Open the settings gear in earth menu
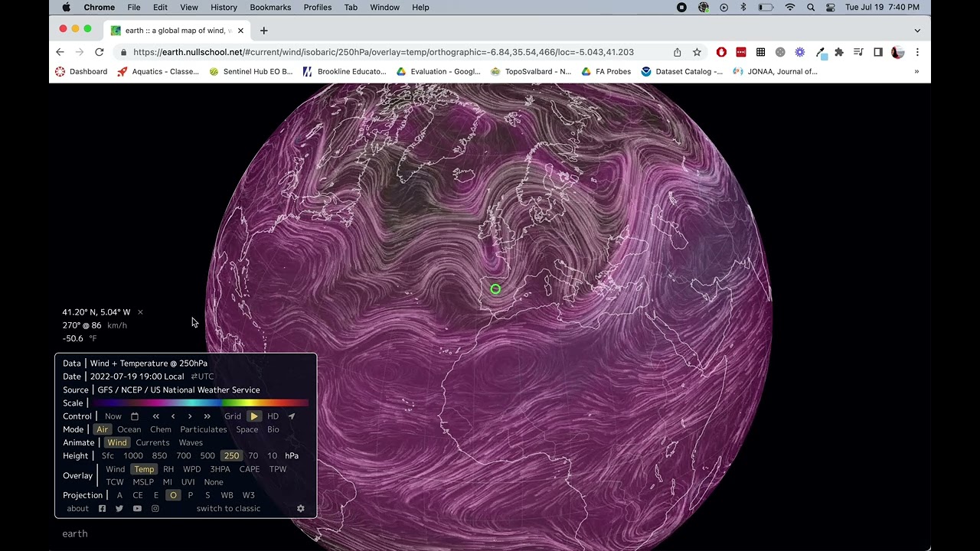This screenshot has width=980, height=551. click(300, 508)
